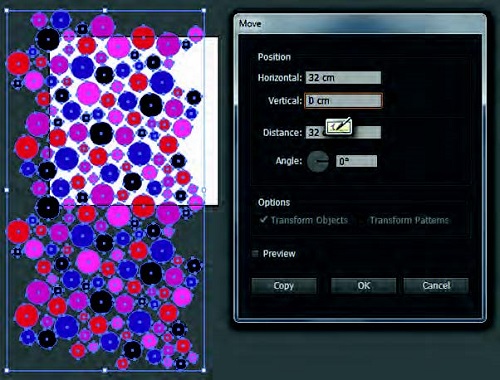Click the top-left selection handle

pos(7,11)
